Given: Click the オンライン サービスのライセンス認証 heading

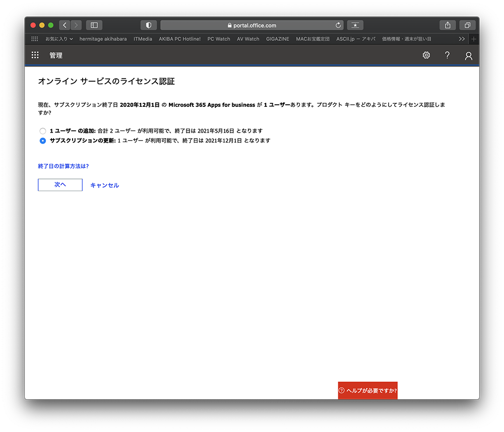Looking at the screenshot, I should pos(106,81).
